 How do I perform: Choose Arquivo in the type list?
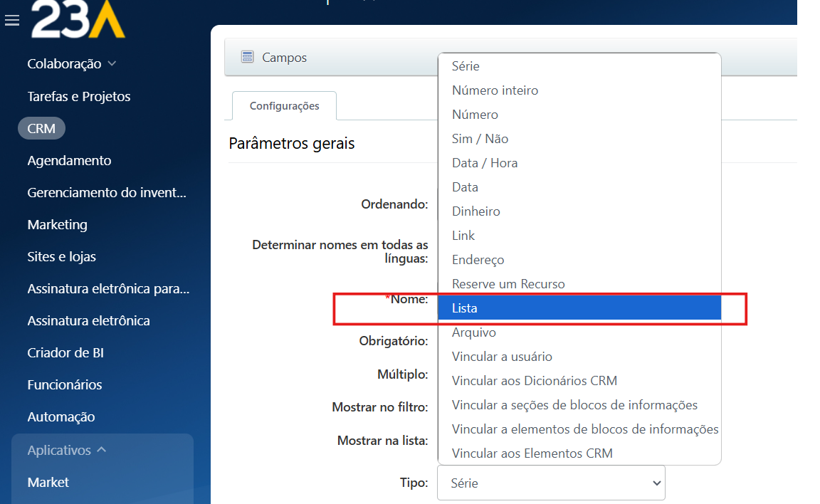473,332
